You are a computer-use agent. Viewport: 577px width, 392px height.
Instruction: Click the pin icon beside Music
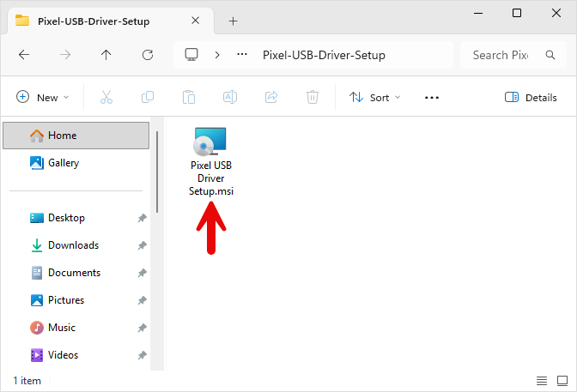tap(142, 328)
